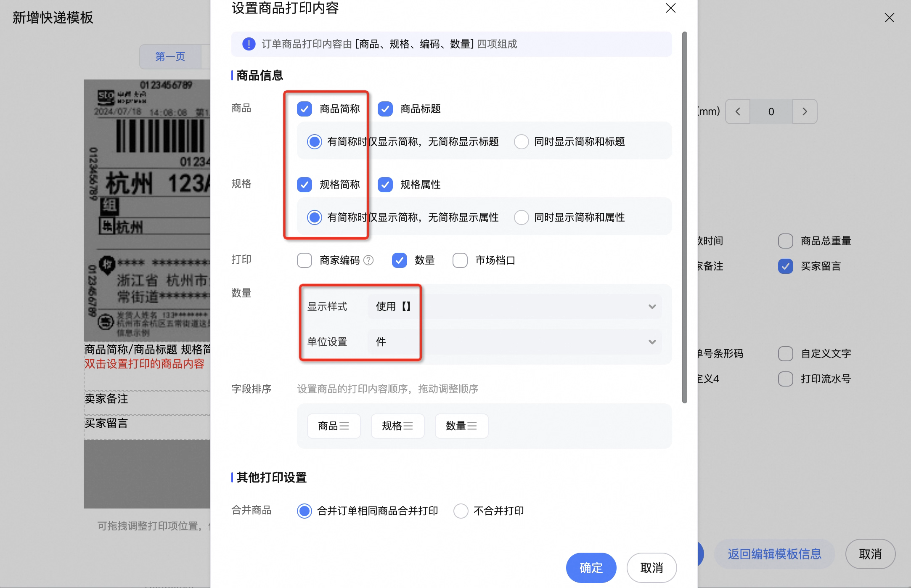The width and height of the screenshot is (911, 588).
Task: Click the blue info icon in notice banner
Action: coord(249,44)
